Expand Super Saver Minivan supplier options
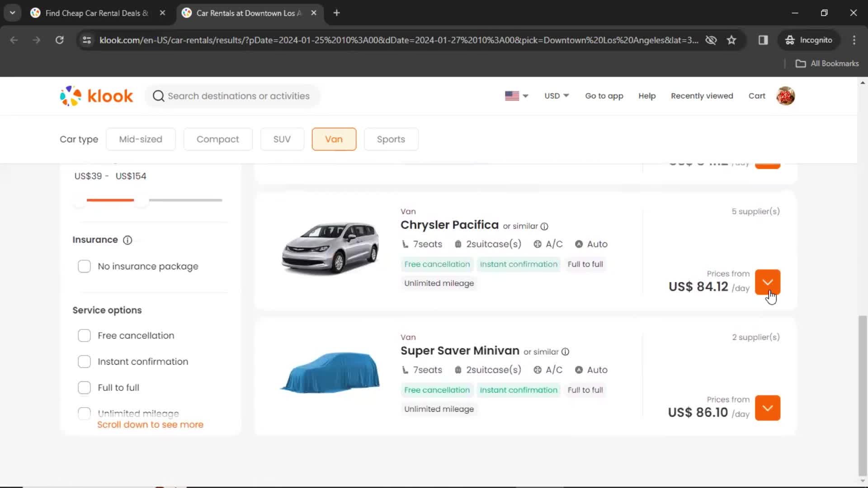 [768, 408]
